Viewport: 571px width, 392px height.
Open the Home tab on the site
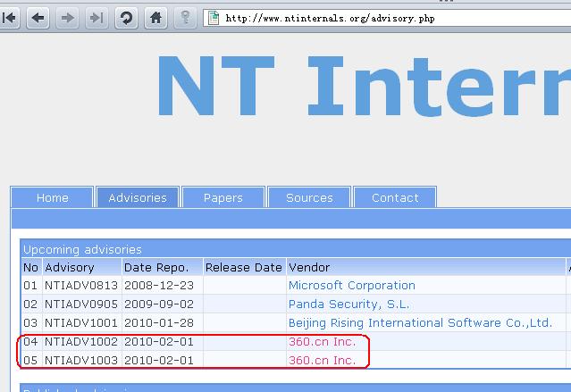[52, 197]
